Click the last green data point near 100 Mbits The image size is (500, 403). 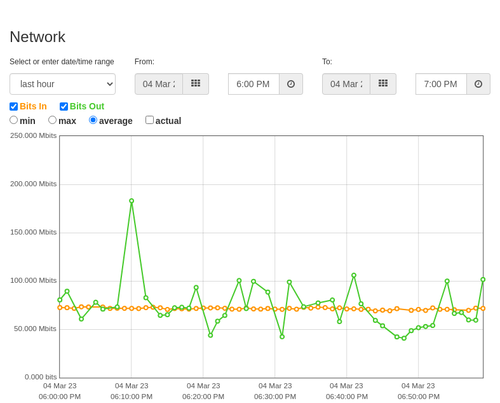483,279
